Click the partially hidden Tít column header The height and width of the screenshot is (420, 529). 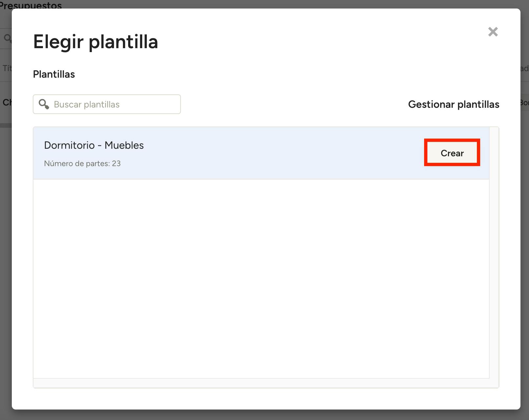click(x=7, y=68)
